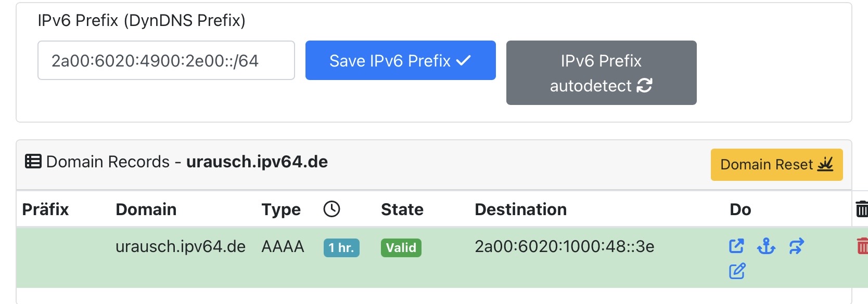
Task: Click the anchor icon in the Do column
Action: click(766, 246)
